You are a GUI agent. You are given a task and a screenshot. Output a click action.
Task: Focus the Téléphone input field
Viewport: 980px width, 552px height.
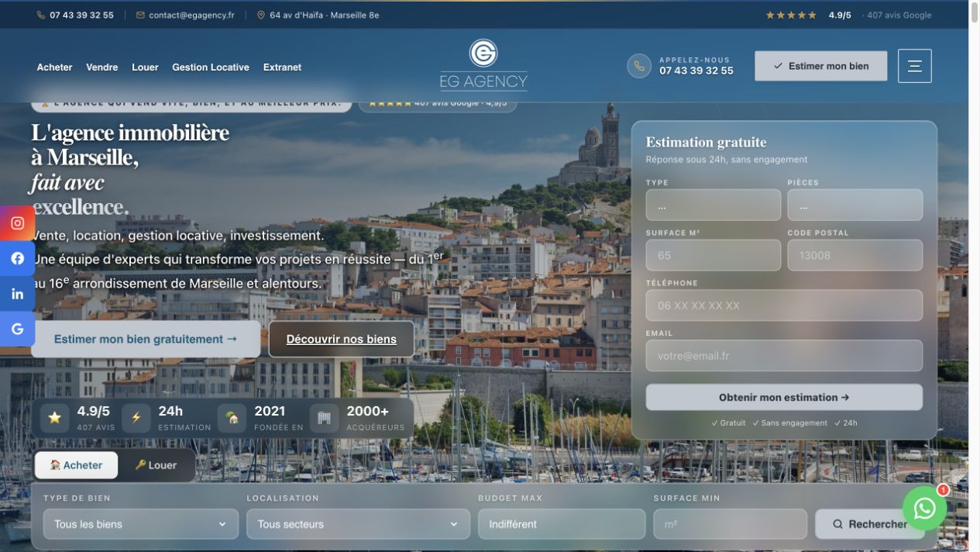pos(784,305)
